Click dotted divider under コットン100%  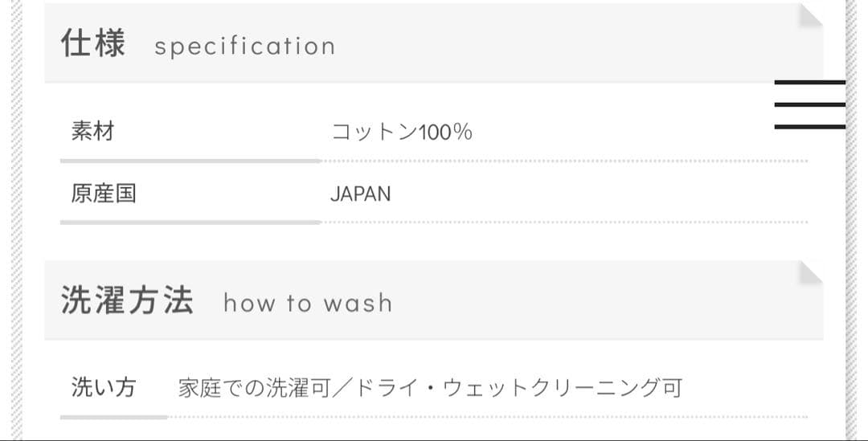point(563,161)
